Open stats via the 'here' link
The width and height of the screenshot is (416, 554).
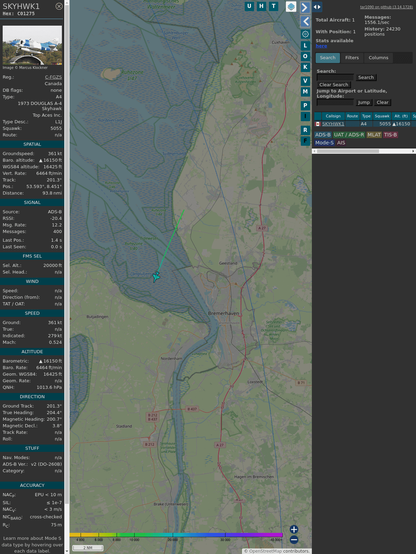pyautogui.click(x=321, y=46)
